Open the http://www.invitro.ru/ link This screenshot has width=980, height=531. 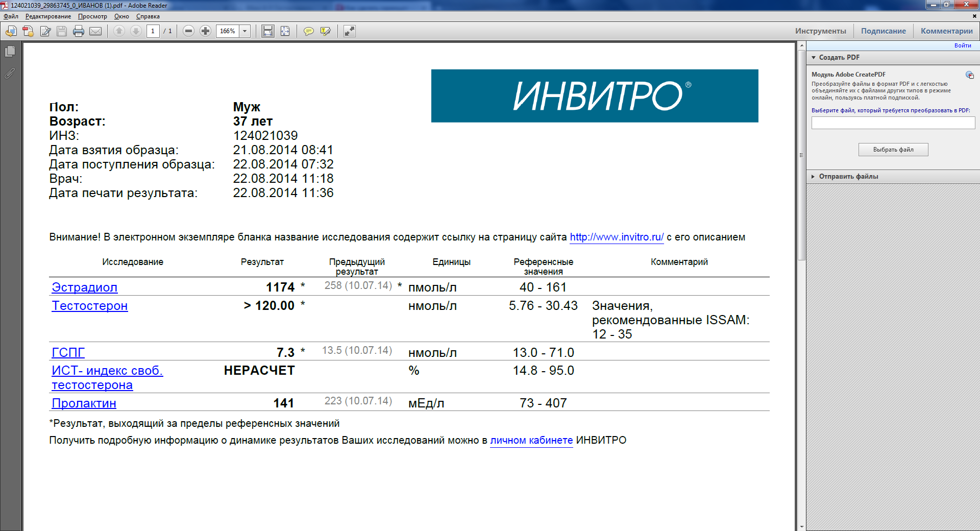pyautogui.click(x=617, y=237)
